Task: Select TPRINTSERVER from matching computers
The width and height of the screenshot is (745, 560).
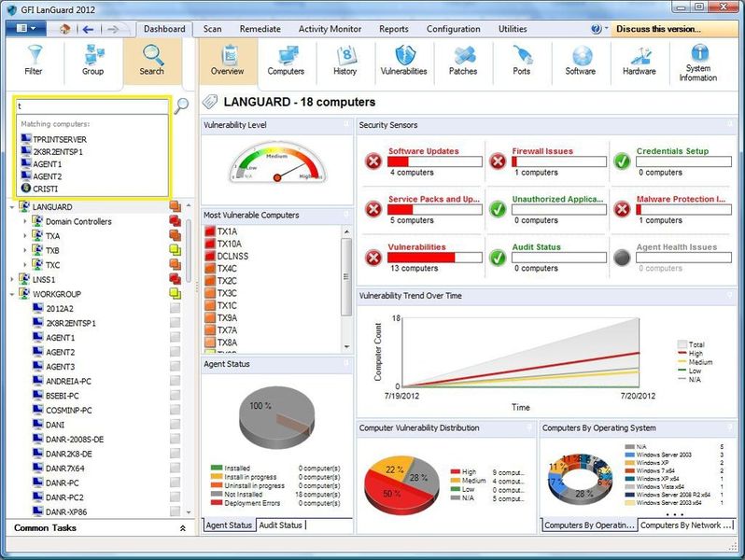Action: click(x=60, y=140)
